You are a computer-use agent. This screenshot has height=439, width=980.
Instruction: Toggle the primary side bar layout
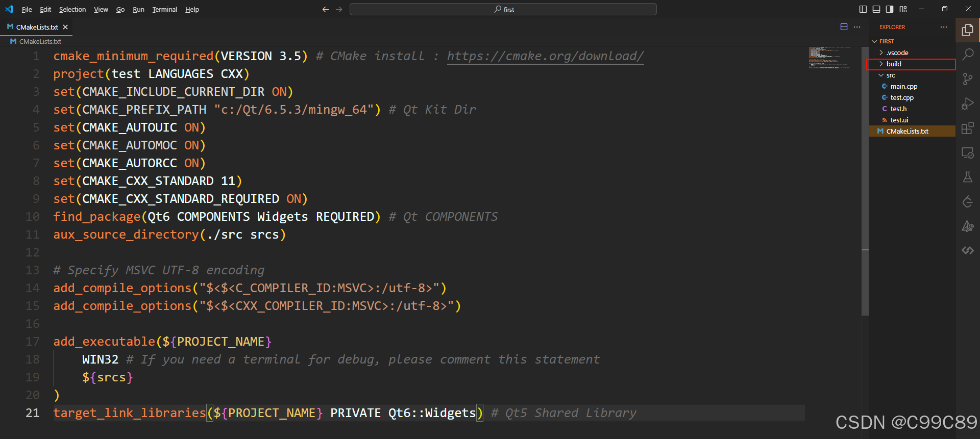point(863,9)
